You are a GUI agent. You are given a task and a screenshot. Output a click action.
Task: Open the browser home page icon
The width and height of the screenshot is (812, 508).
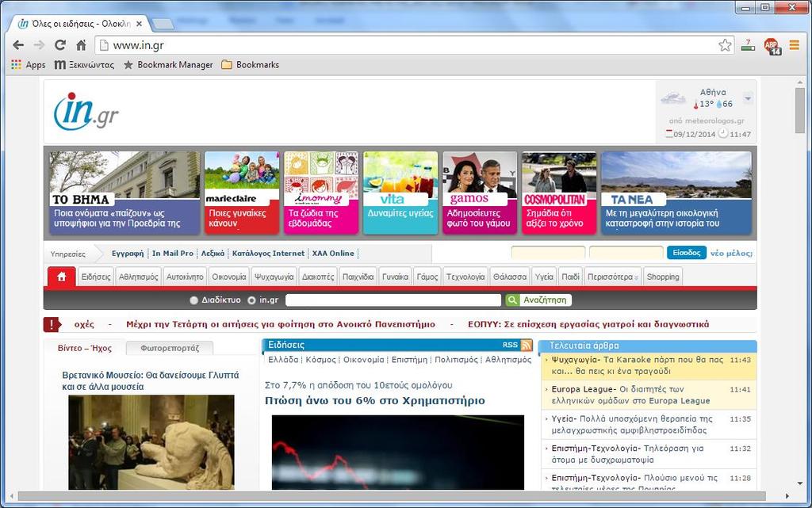81,45
